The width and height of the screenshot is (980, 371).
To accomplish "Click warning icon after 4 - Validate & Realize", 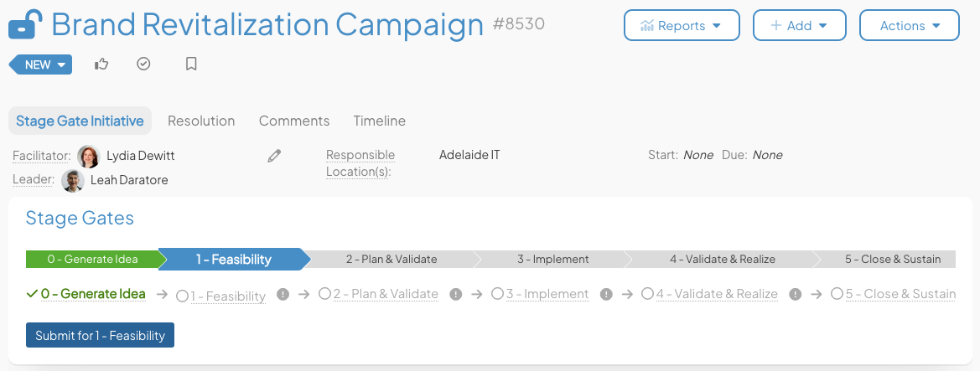I will click(796, 295).
